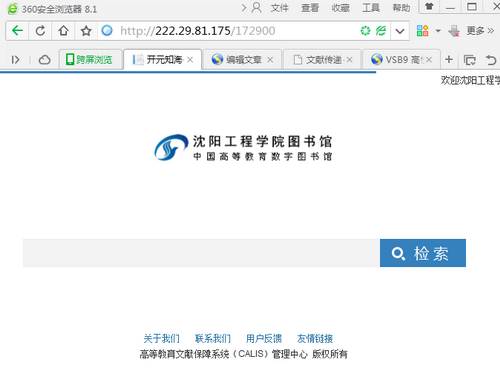The height and width of the screenshot is (383, 500).
Task: Restore closed tab with undo icon
Action: (x=491, y=60)
